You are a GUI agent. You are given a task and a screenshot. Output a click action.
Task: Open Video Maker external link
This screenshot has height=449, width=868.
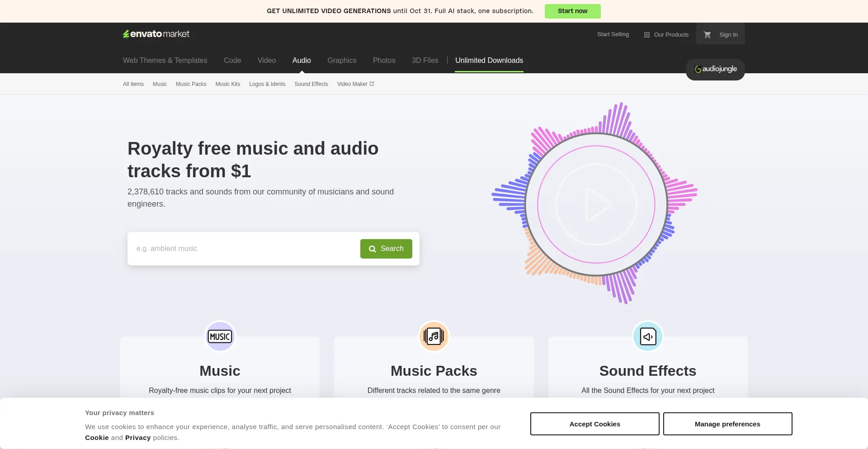tap(355, 84)
